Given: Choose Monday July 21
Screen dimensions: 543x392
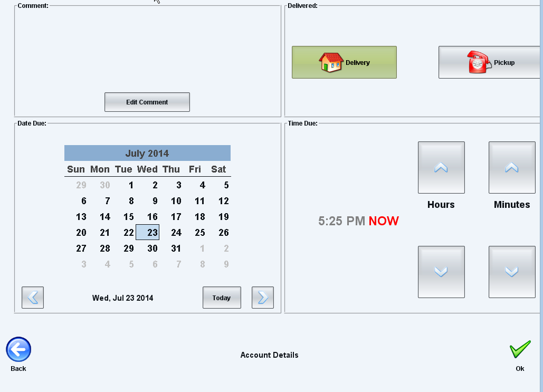Looking at the screenshot, I should point(105,232).
